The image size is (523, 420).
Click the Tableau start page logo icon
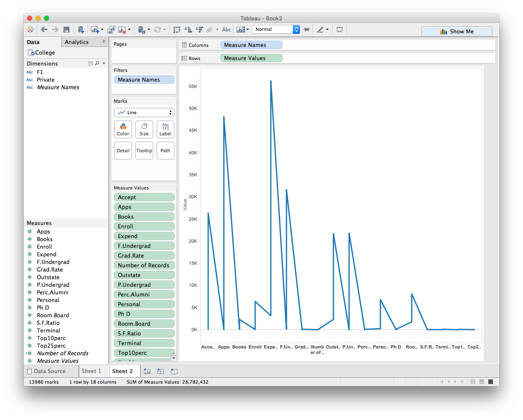click(x=30, y=30)
